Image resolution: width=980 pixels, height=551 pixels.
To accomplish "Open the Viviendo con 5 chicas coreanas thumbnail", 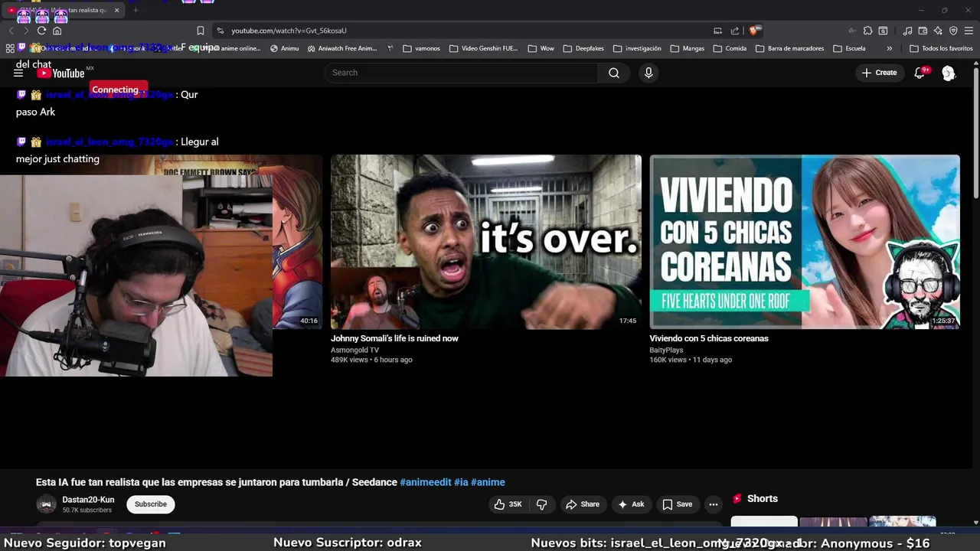I will click(x=805, y=242).
